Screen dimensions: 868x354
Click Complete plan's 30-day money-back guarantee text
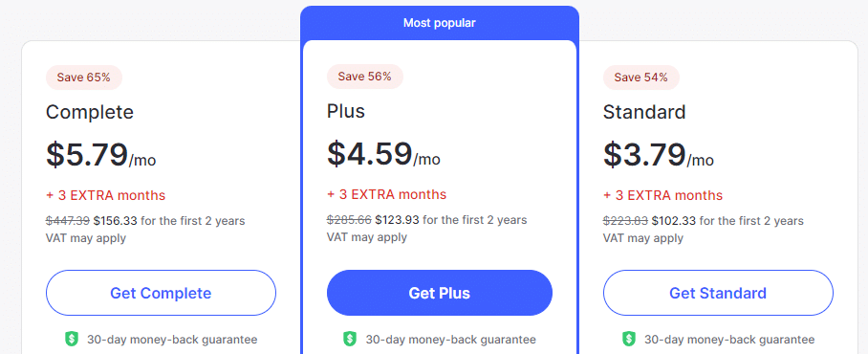[x=172, y=340]
